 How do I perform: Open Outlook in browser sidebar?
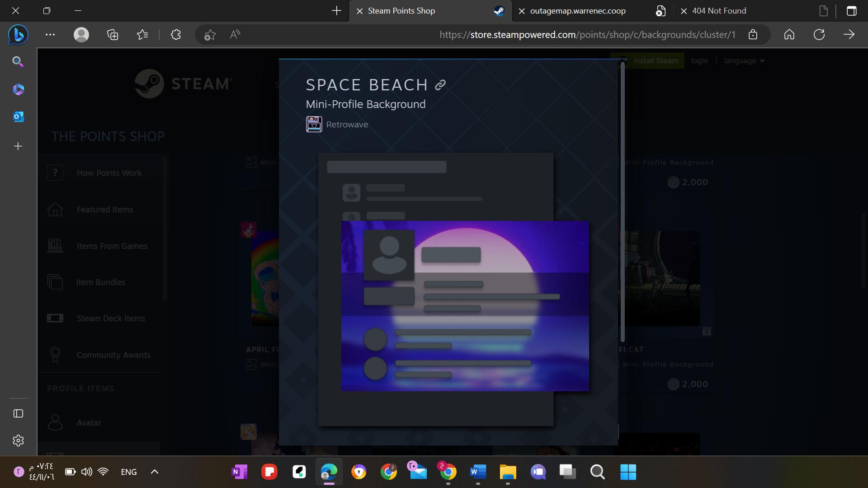[x=18, y=117]
